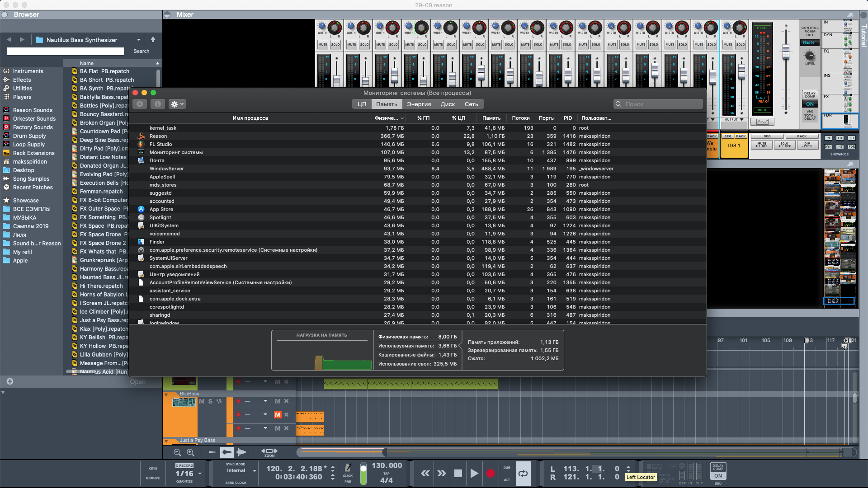Start playback with the Play button

point(474,473)
